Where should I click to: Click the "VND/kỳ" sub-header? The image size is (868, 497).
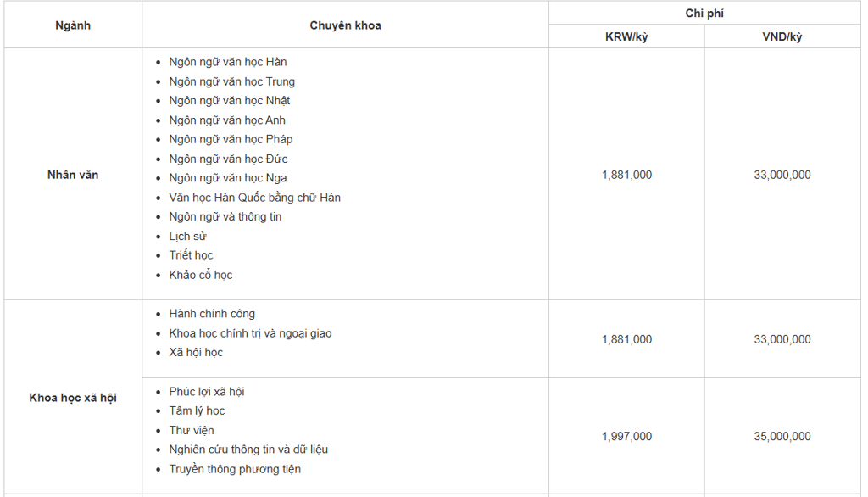click(x=782, y=37)
